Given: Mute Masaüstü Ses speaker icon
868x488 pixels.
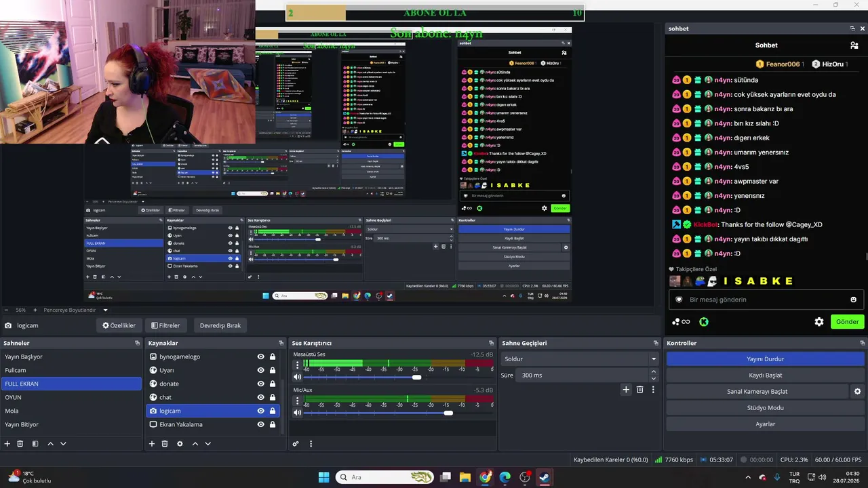Looking at the screenshot, I should coord(298,377).
